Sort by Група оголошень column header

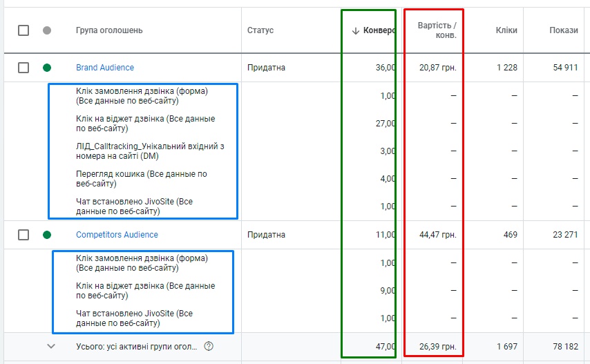(x=109, y=30)
